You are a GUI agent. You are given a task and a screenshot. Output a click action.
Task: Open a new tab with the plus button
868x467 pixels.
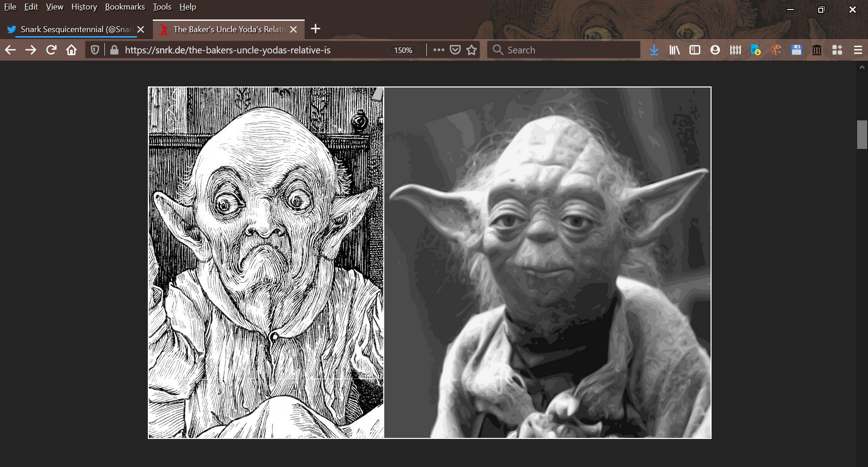[316, 29]
